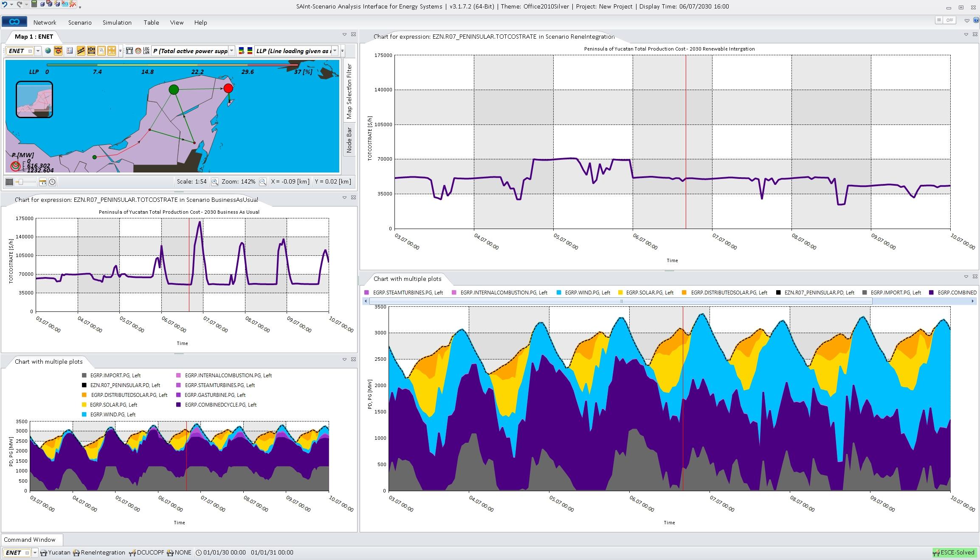The height and width of the screenshot is (560, 980).
Task: Click the map zoom-out magnifier icon
Action: point(263,182)
